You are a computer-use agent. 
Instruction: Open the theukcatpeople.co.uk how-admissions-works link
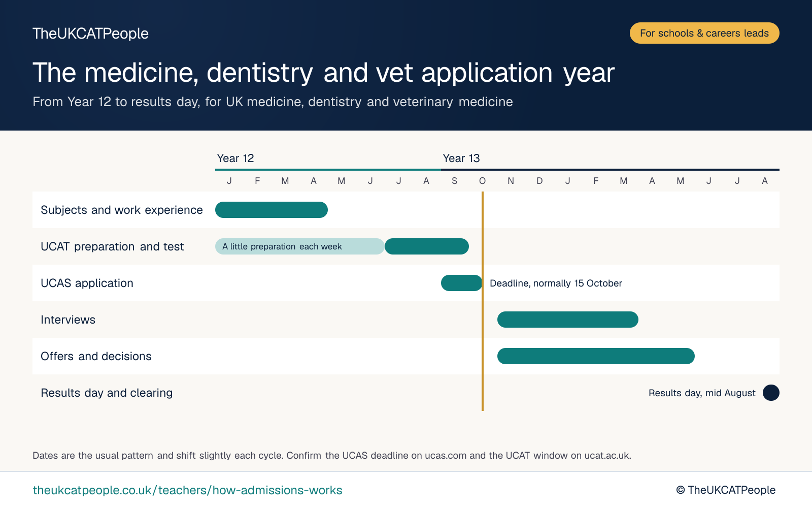pos(187,490)
